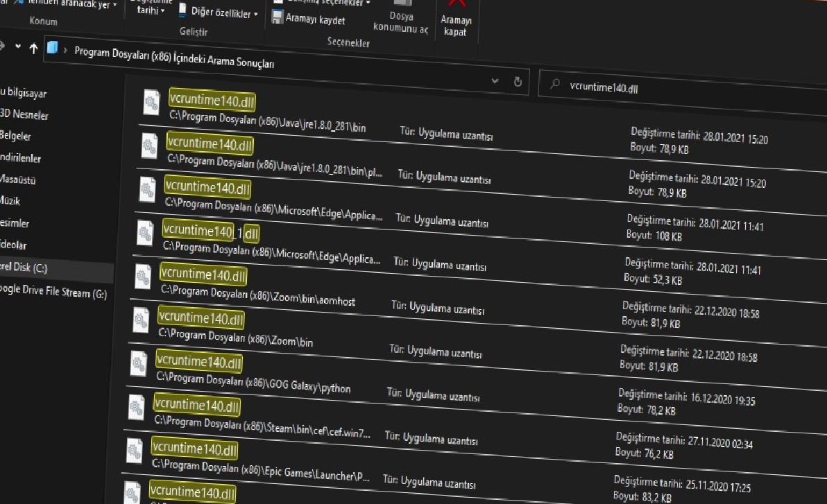Viewport: 827px width, 504px height.
Task: Click the date Değiştirme tarihi: 27.11.2020 02:34
Action: 684,441
